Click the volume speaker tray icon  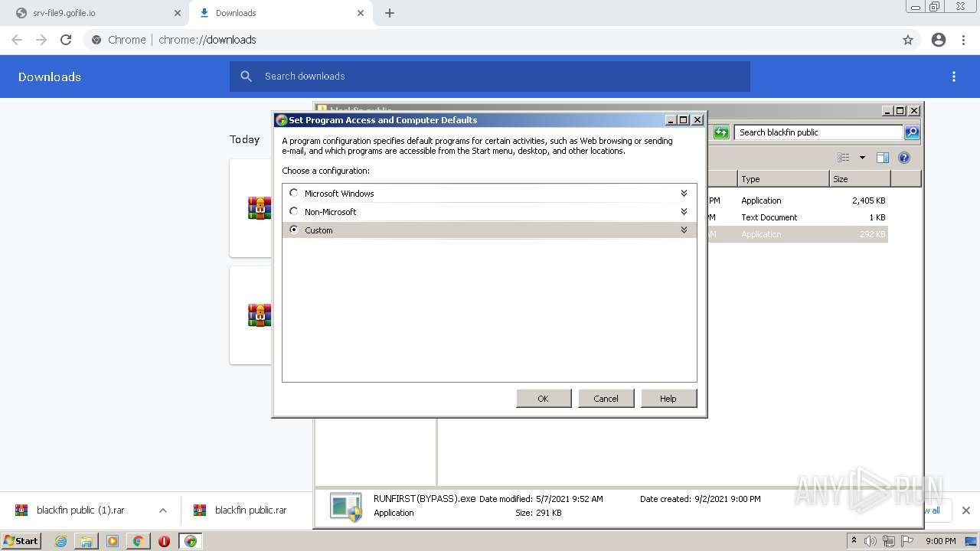[871, 541]
